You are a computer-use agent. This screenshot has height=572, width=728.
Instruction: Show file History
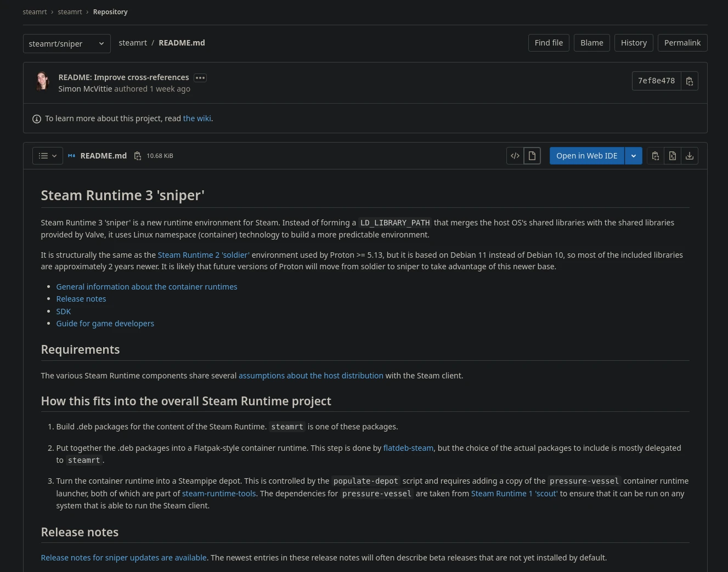coord(634,43)
